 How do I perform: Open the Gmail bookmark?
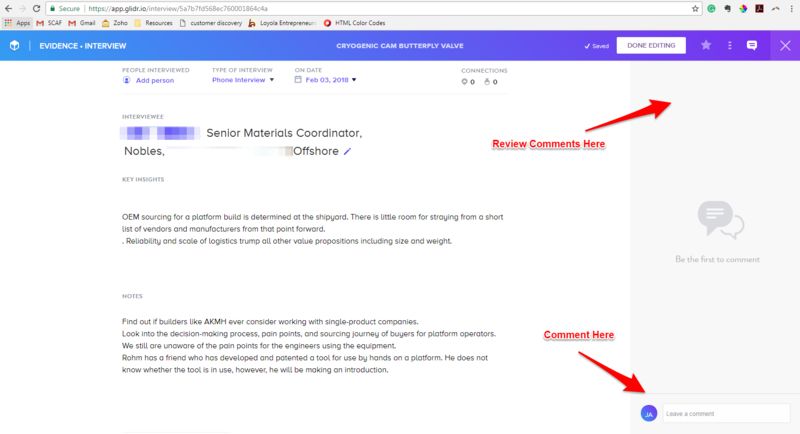[x=84, y=21]
